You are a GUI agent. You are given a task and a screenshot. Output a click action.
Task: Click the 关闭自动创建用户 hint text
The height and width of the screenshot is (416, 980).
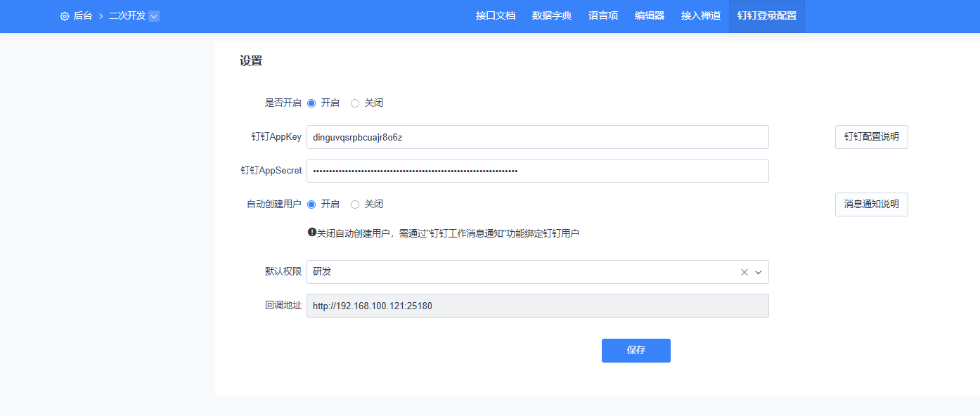point(448,233)
